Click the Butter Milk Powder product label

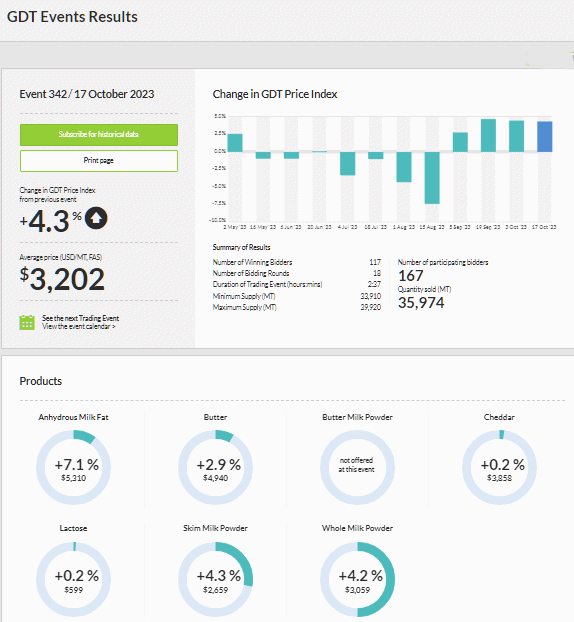coord(357,417)
